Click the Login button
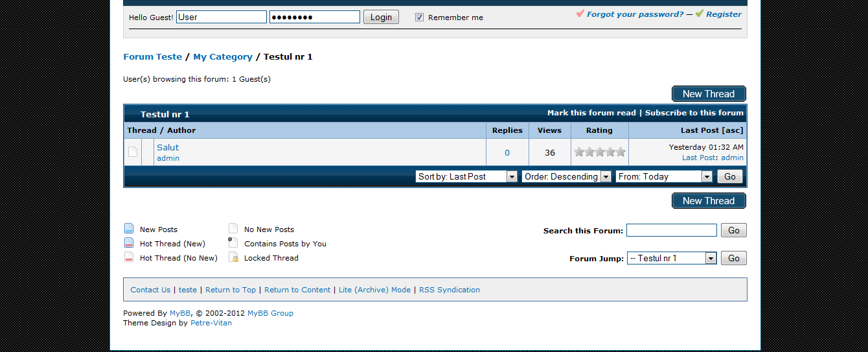Screen dimensions: 868x352 [x=381, y=18]
